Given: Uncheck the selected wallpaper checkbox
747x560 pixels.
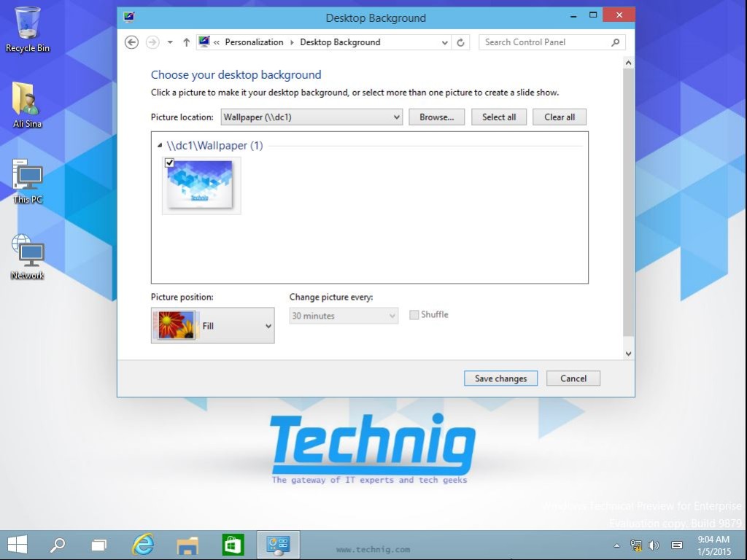Looking at the screenshot, I should pos(169,163).
